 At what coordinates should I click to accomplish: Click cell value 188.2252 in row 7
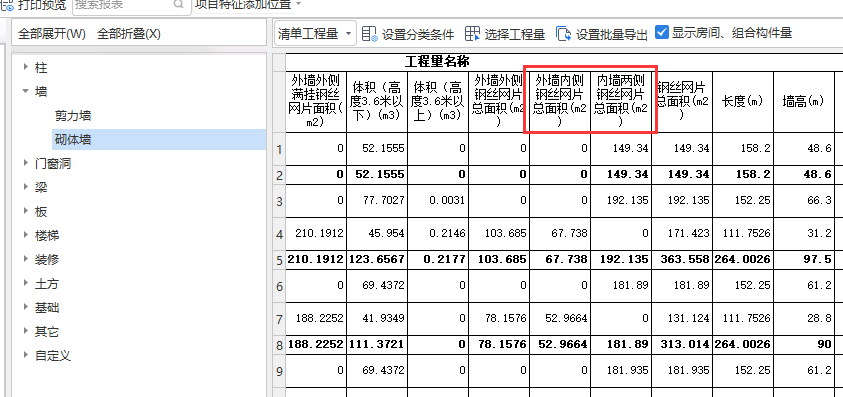click(x=319, y=318)
